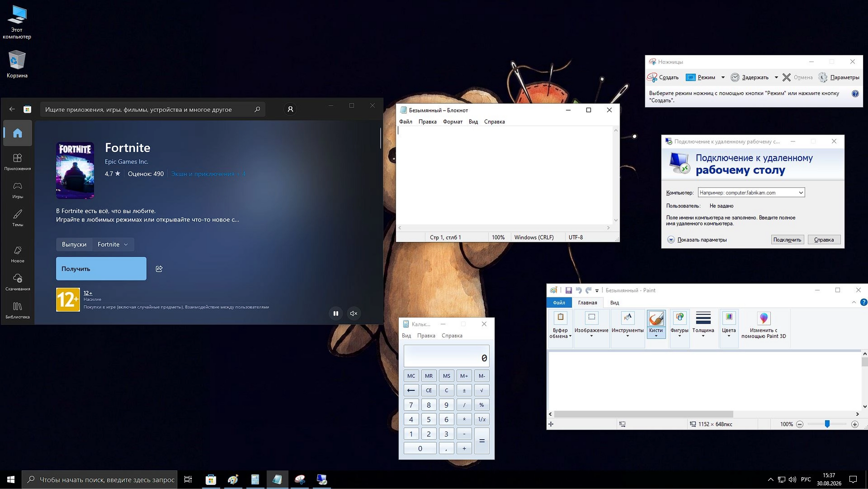Click the share icon next to Получить
Screen dimensions: 868x489
159,269
